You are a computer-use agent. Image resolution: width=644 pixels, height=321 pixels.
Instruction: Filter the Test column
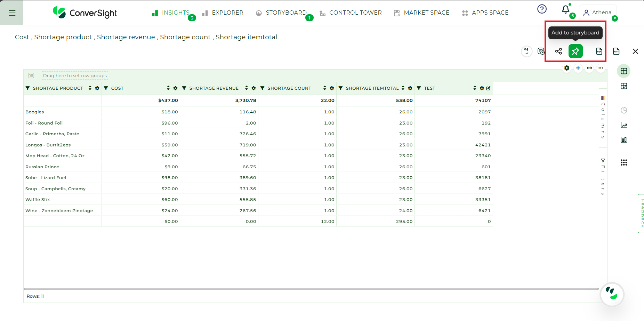click(419, 88)
